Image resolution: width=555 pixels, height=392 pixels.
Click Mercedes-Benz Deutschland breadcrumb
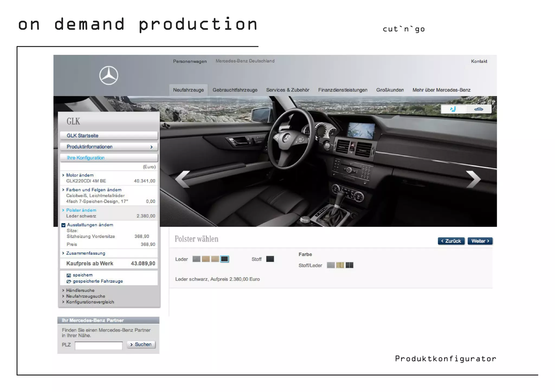coord(245,61)
